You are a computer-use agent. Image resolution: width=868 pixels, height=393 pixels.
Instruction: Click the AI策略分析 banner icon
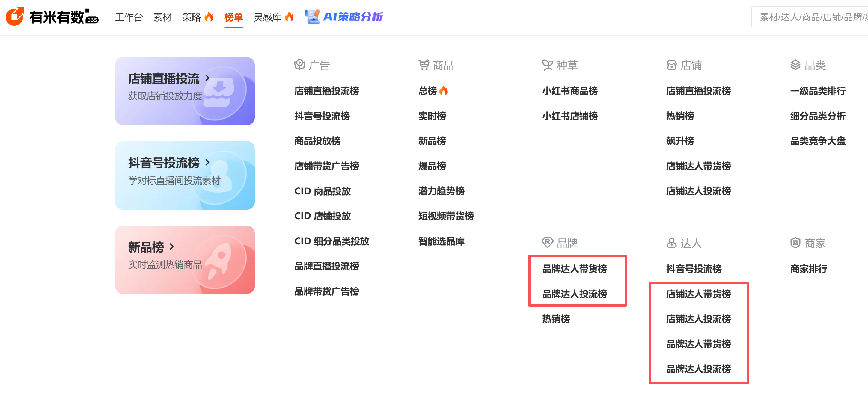point(312,16)
